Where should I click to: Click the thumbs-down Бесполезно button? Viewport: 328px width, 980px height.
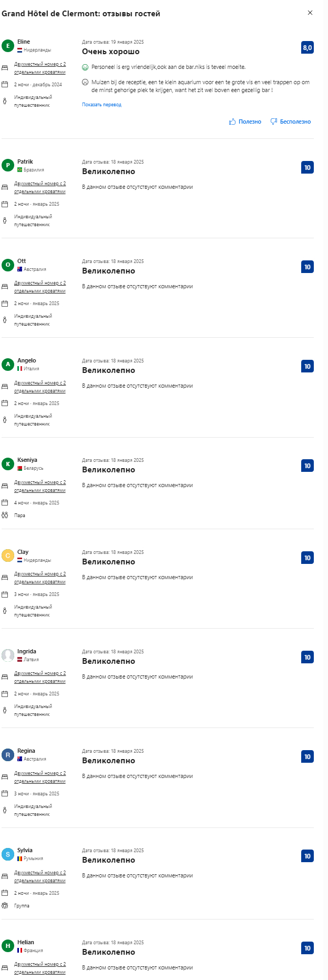290,122
